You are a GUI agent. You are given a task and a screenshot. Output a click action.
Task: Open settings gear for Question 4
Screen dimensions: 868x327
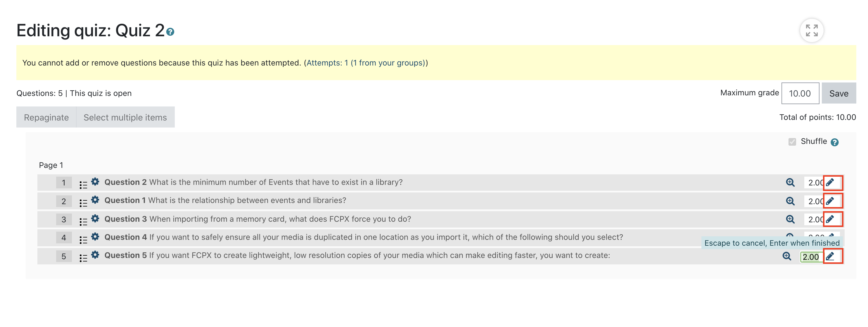95,237
